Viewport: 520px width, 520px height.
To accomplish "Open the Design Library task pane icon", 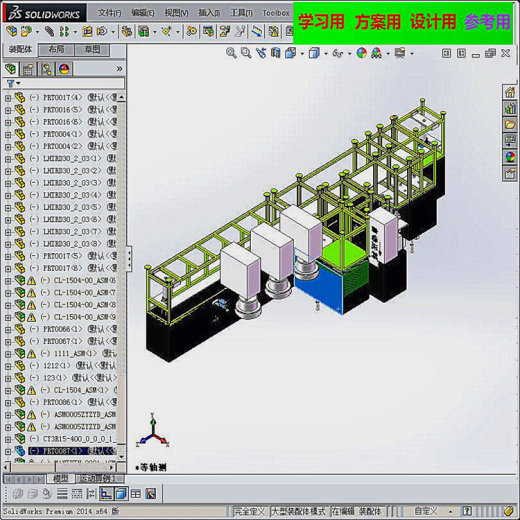I will [x=510, y=108].
